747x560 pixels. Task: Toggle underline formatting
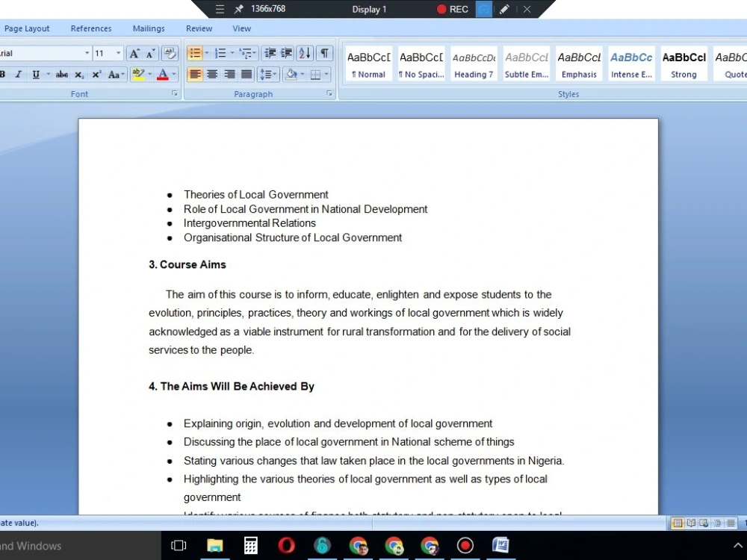click(36, 74)
